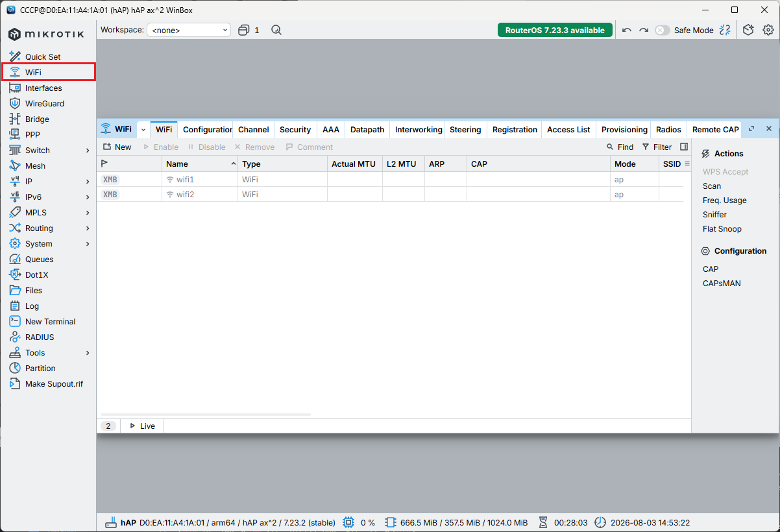
Task: Open the WinBox settings gear
Action: click(768, 30)
